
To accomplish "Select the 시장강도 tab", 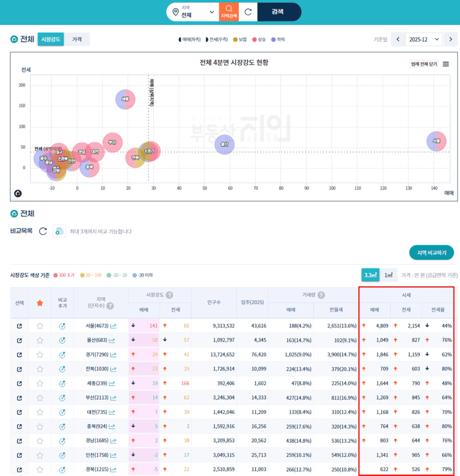I will [x=51, y=39].
